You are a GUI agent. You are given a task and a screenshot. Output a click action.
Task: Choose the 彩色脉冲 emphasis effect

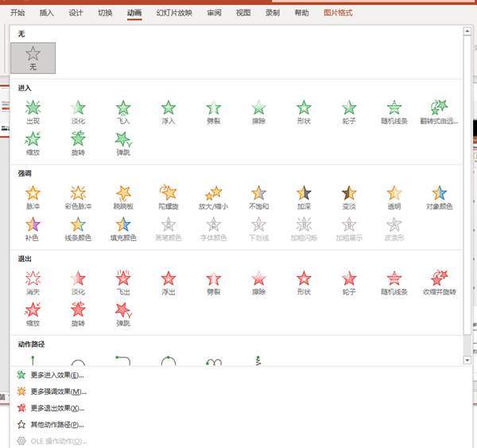[78, 197]
